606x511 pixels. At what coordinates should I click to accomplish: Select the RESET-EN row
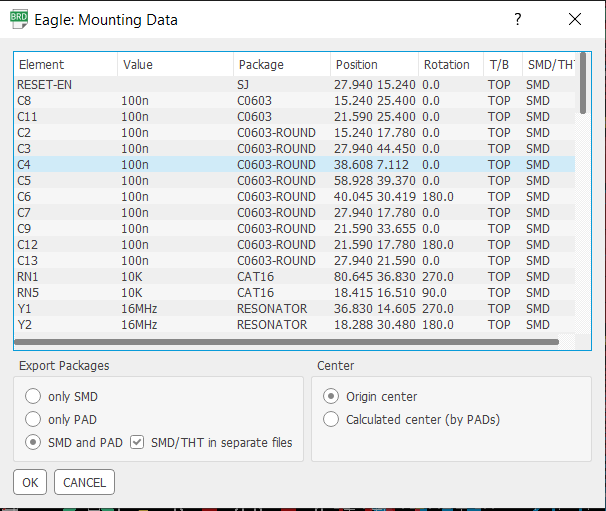tap(290, 85)
